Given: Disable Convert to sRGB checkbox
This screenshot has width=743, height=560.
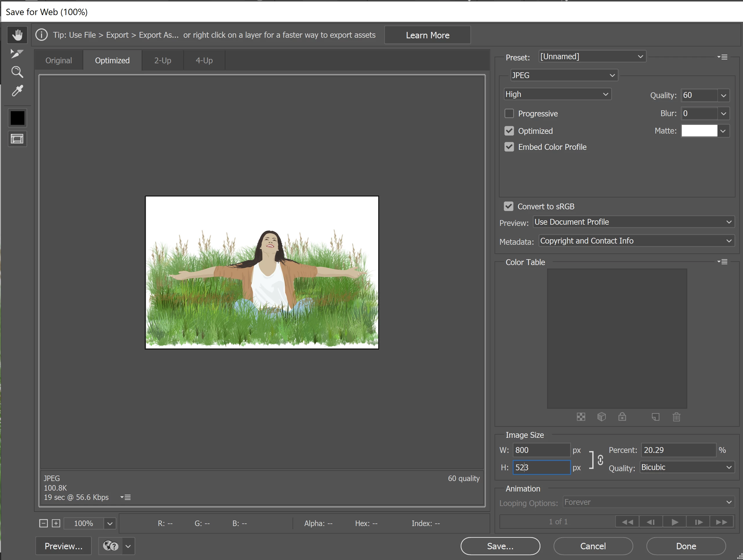Looking at the screenshot, I should 508,206.
